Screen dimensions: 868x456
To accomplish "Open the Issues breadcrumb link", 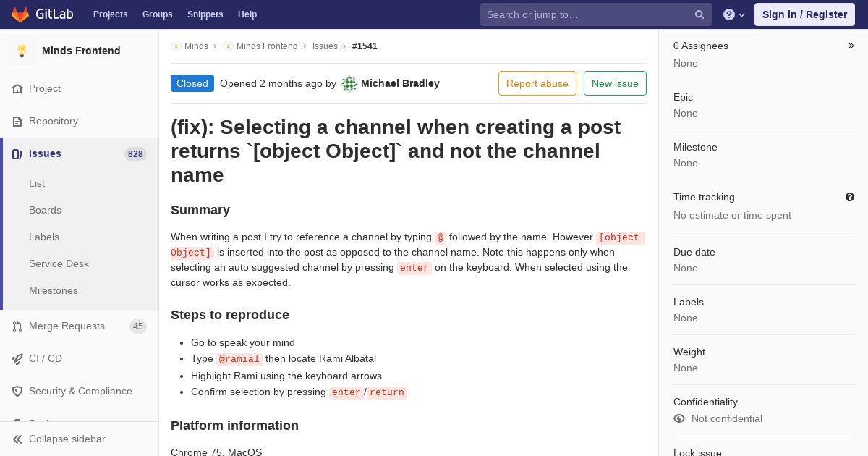I will pos(325,46).
